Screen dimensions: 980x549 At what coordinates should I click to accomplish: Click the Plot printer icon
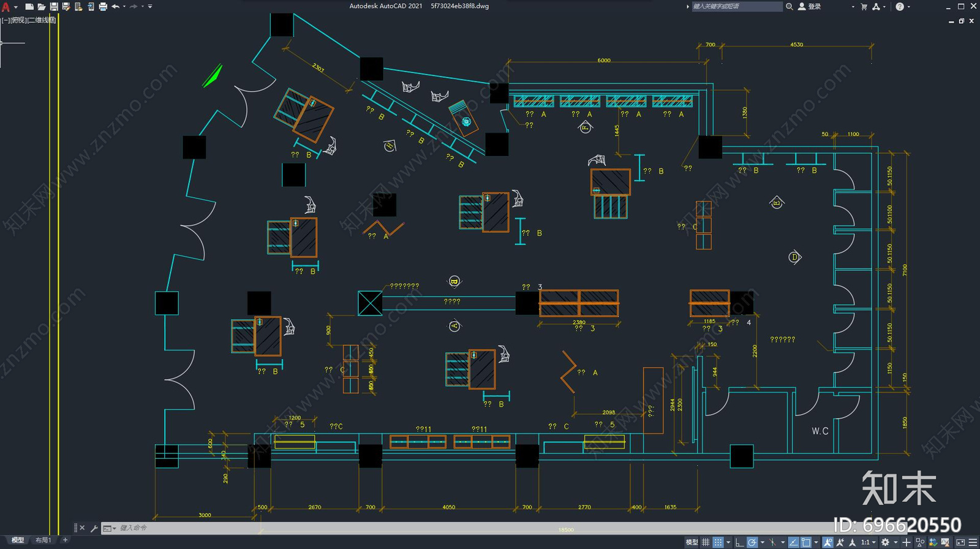tap(103, 7)
